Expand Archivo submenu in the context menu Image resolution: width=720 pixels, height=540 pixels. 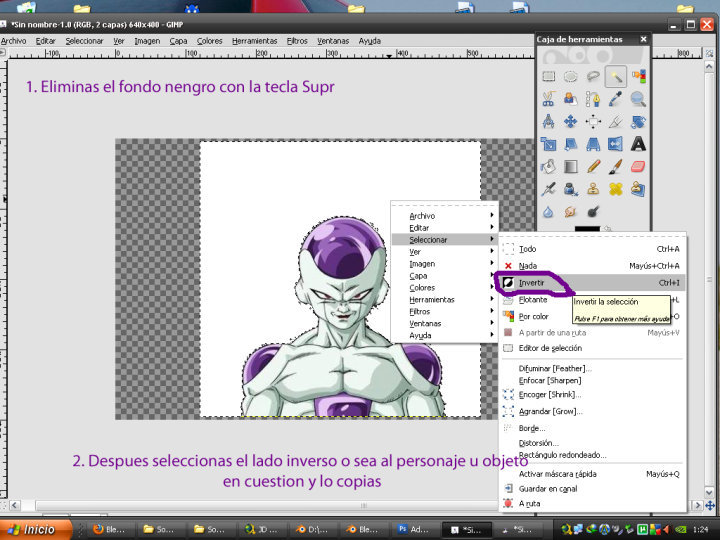tap(444, 216)
